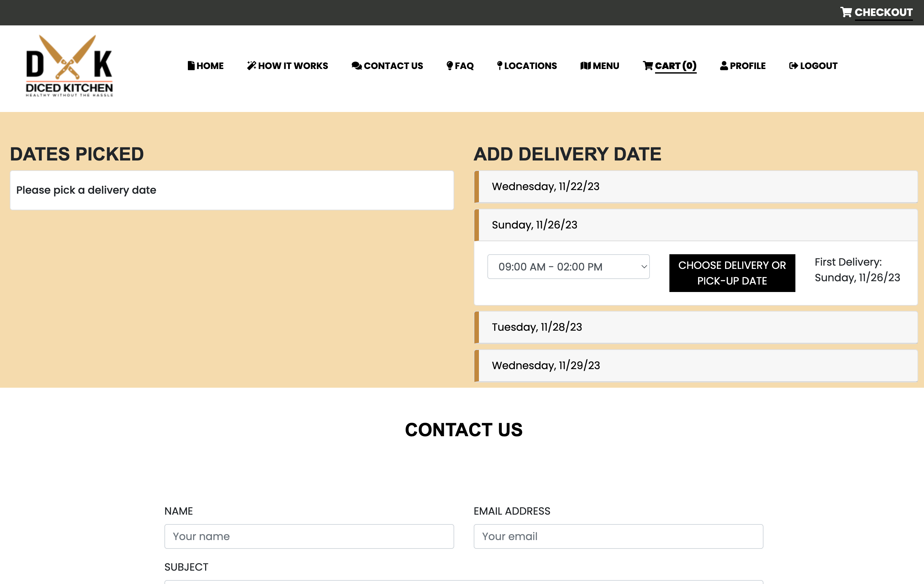The width and height of the screenshot is (924, 584).
Task: Go to the Home page
Action: [x=210, y=66]
